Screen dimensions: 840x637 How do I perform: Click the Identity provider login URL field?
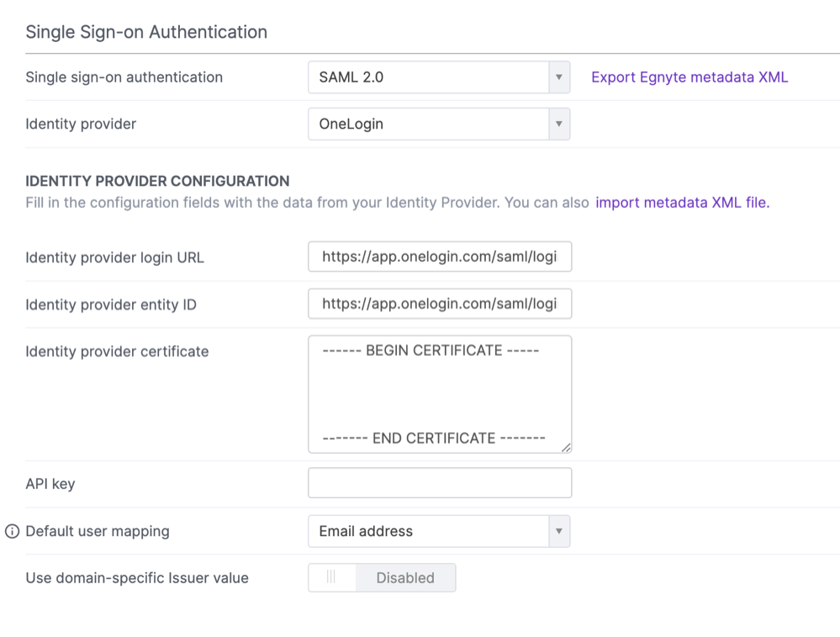pos(439,257)
